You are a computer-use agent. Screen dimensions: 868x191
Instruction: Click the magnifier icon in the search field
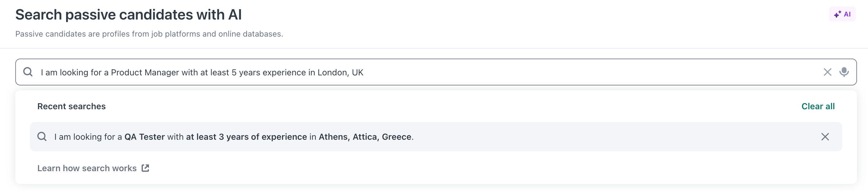(28, 72)
